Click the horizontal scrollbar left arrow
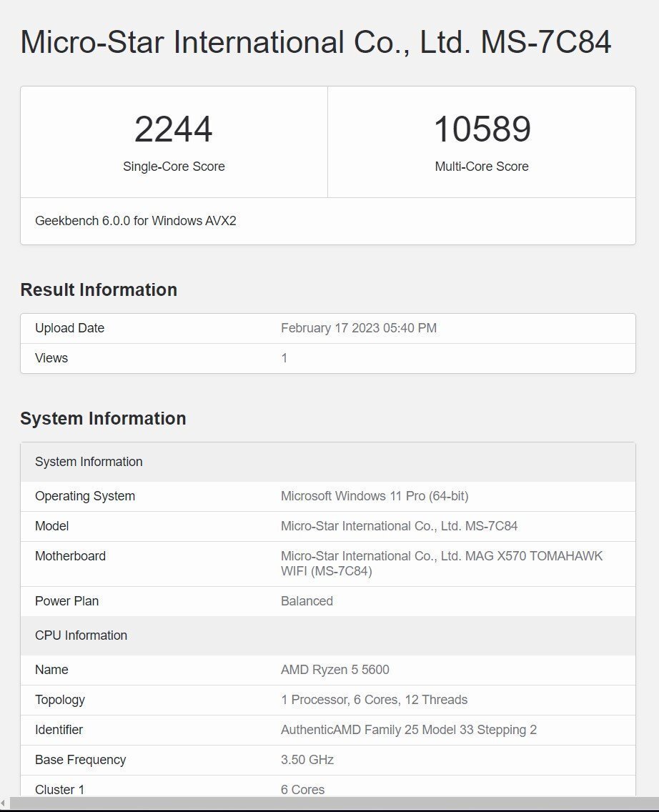 pyautogui.click(x=4, y=803)
